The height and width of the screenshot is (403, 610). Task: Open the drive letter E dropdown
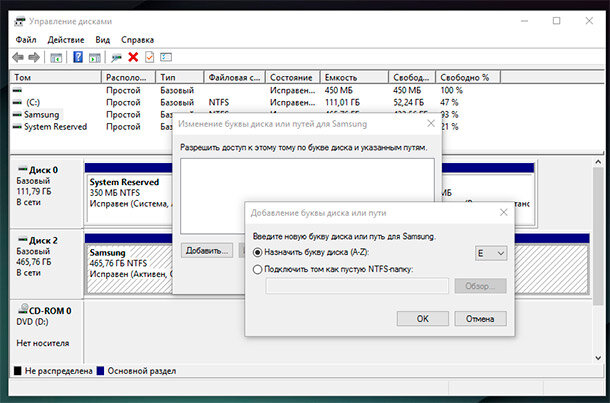[x=491, y=254]
